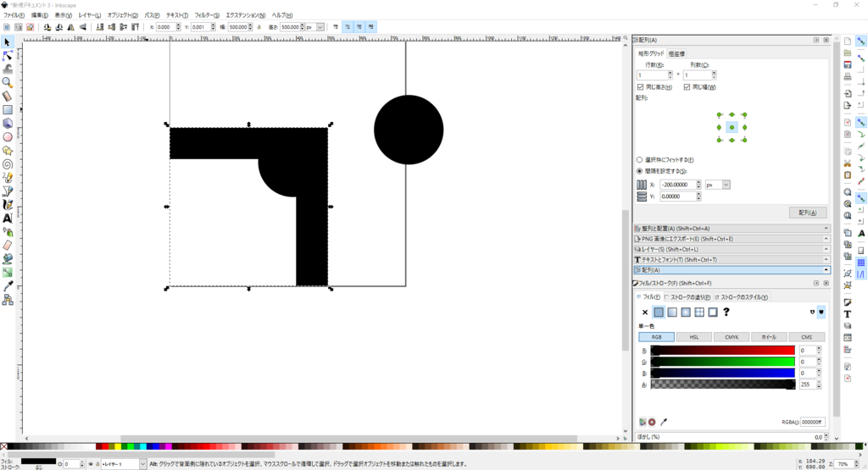
Task: Switch to the 極座標 tab
Action: coord(676,53)
